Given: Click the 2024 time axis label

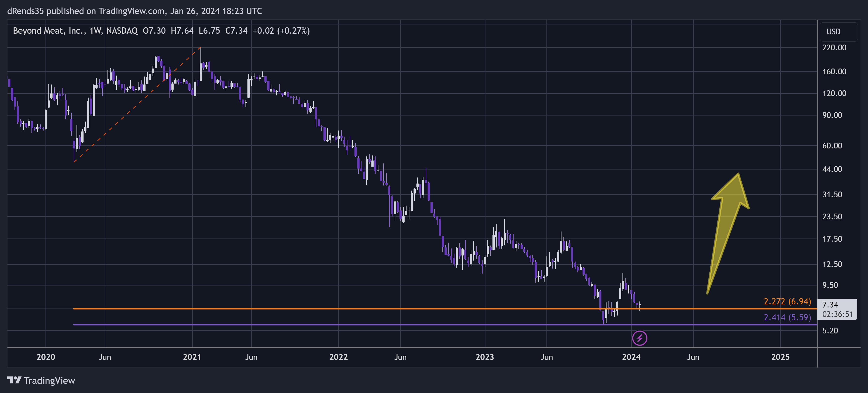Looking at the screenshot, I should click(x=631, y=357).
